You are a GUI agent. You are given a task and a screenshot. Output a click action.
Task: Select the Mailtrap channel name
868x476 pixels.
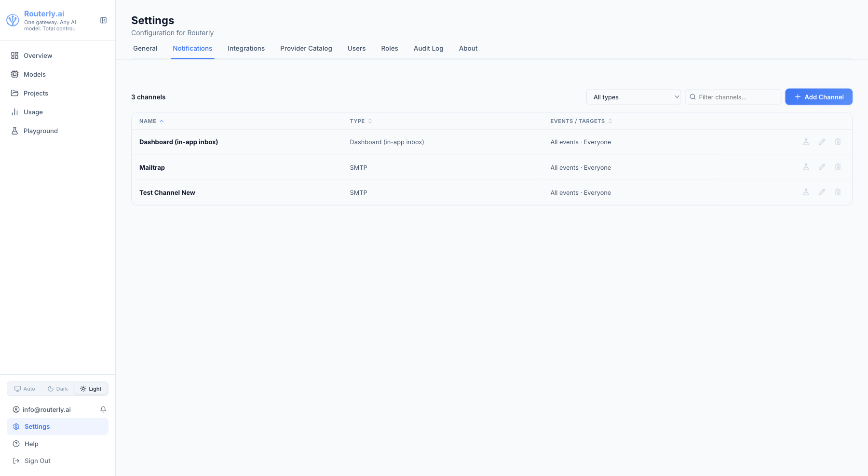152,167
